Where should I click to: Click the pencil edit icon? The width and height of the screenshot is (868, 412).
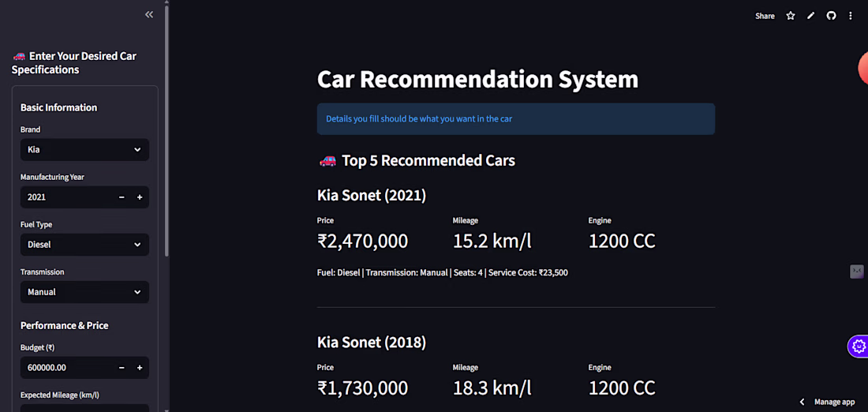click(810, 16)
